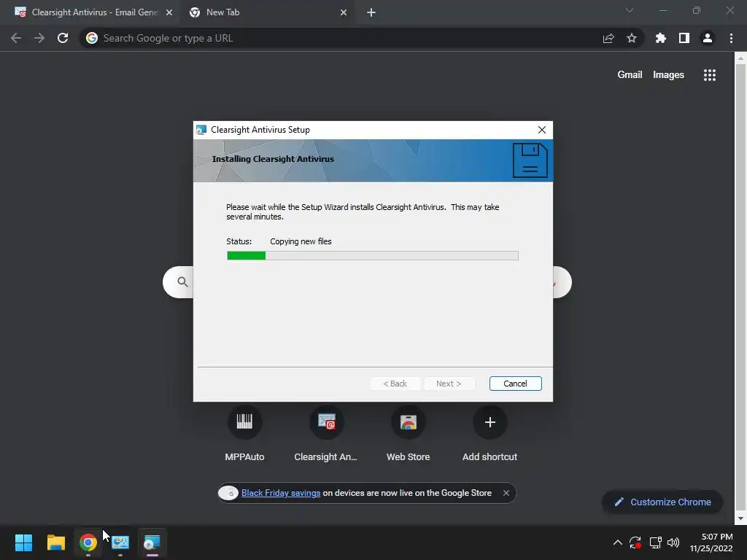Select the Email Generator taskbar app
Screen dimensions: 747x560
coord(120,542)
